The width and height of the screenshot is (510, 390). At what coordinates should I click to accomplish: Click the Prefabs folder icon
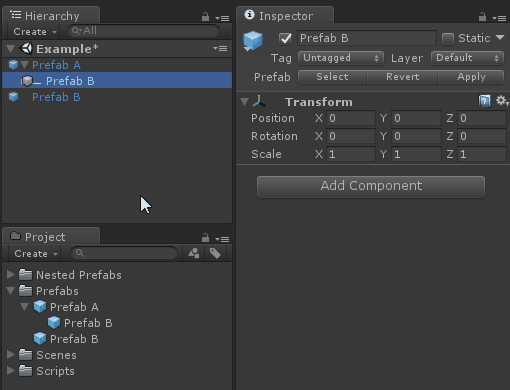point(26,291)
